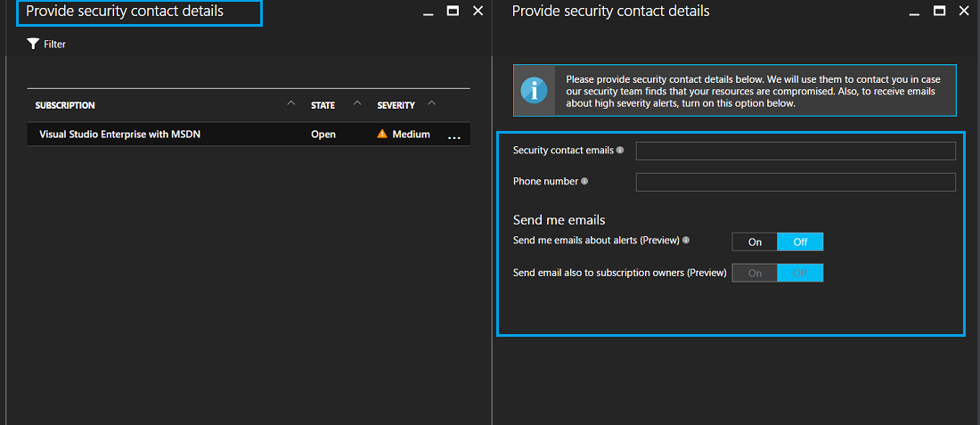Turn Off email to subscription owners
980x425 pixels.
800,273
